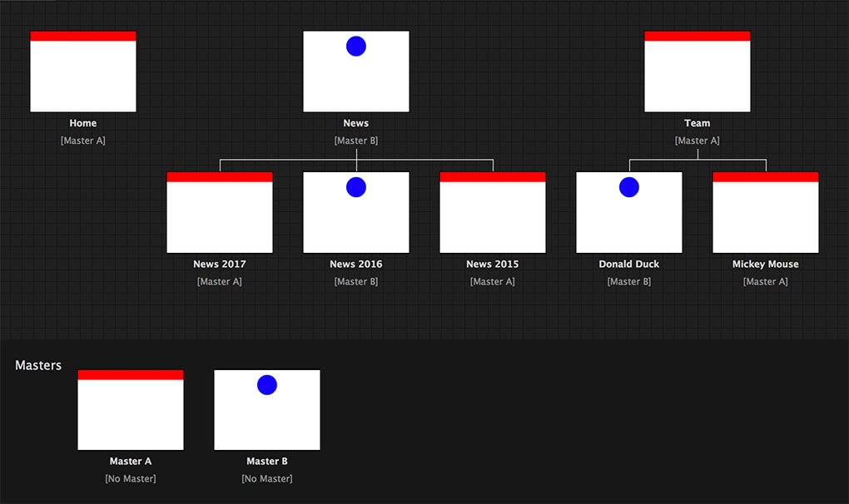Click the [Master A] tag under News 2017
Screen dimensions: 849x504
219,282
